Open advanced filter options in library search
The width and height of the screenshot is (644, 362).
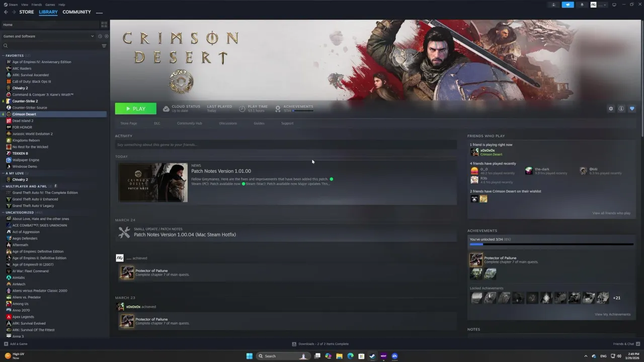pos(104,46)
